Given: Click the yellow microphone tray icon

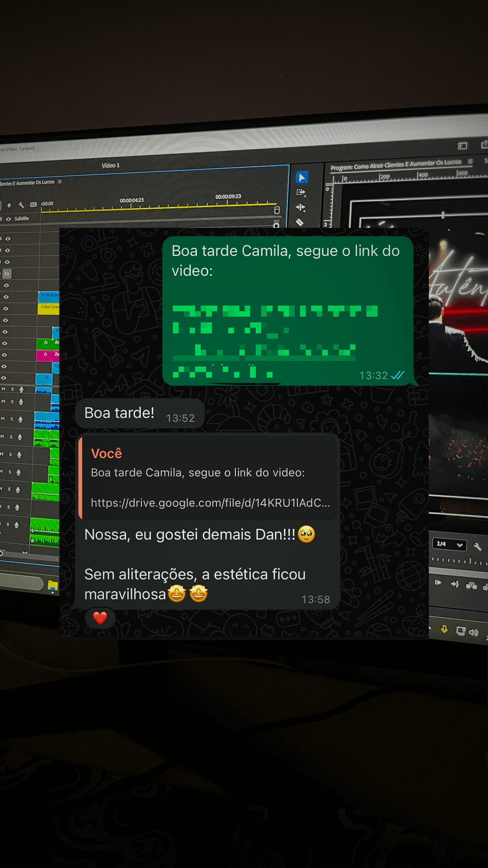Looking at the screenshot, I should [444, 629].
